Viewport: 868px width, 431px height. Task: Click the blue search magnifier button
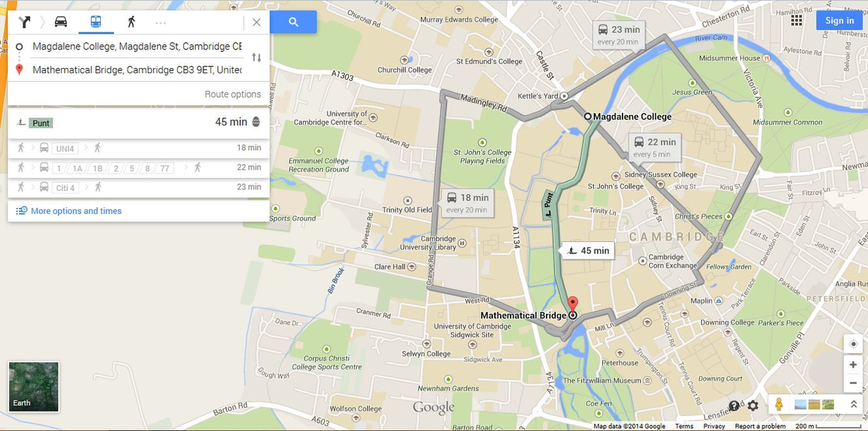[x=293, y=22]
